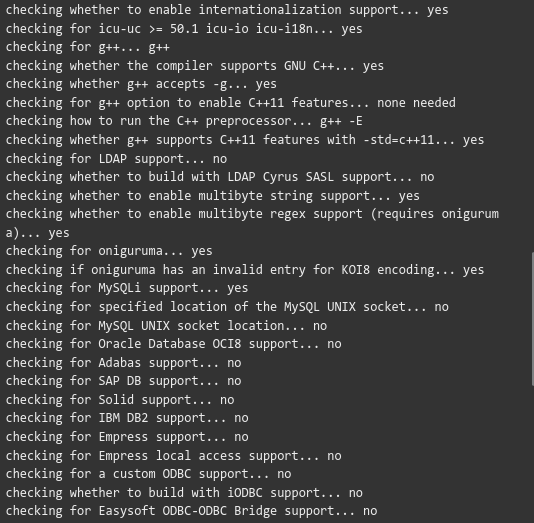Click the LDAP Cyrus SASL support line

(220, 177)
